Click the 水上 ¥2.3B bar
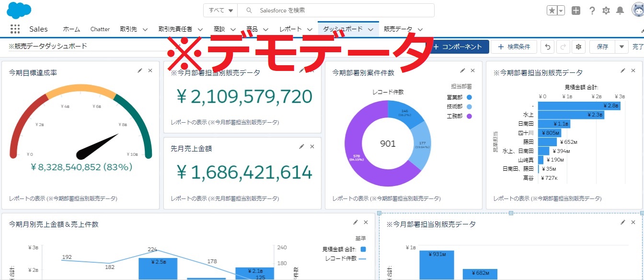 [x=571, y=115]
